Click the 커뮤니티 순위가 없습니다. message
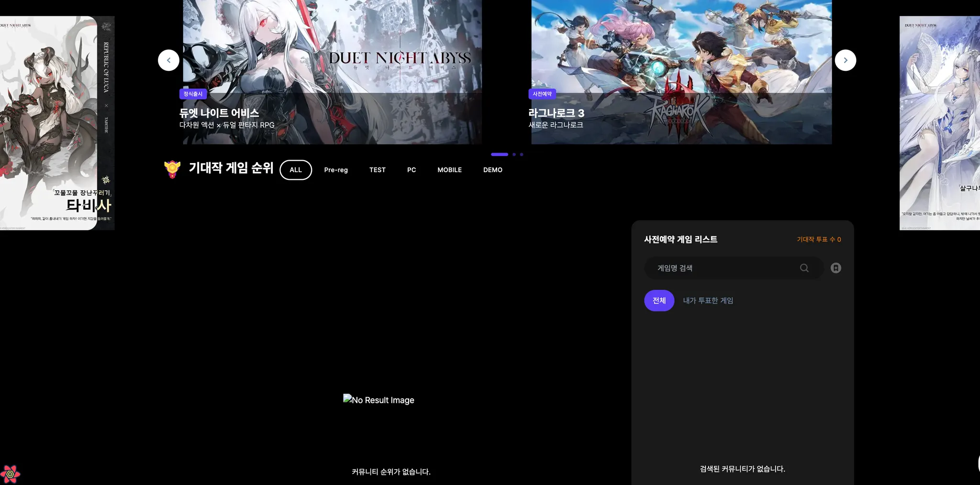980x485 pixels. [391, 472]
